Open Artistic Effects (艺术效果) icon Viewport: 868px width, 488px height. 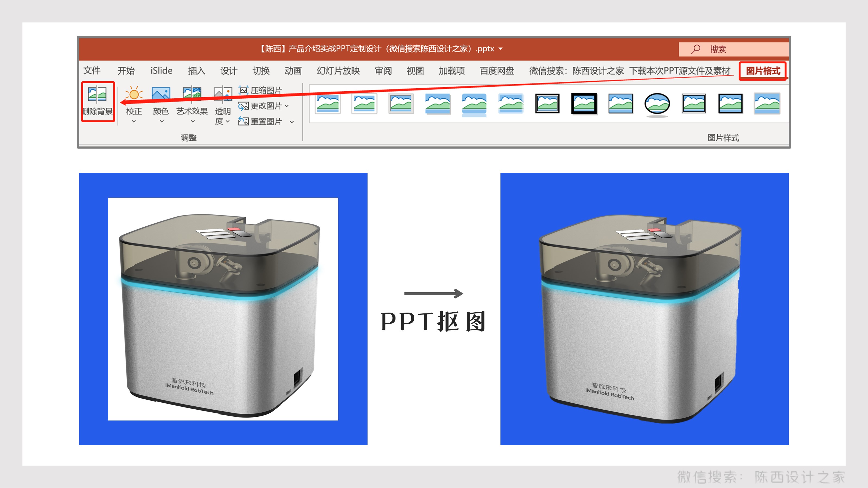192,95
